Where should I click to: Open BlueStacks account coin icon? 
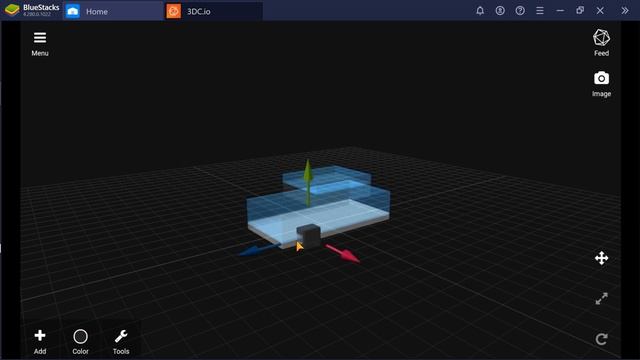500,11
